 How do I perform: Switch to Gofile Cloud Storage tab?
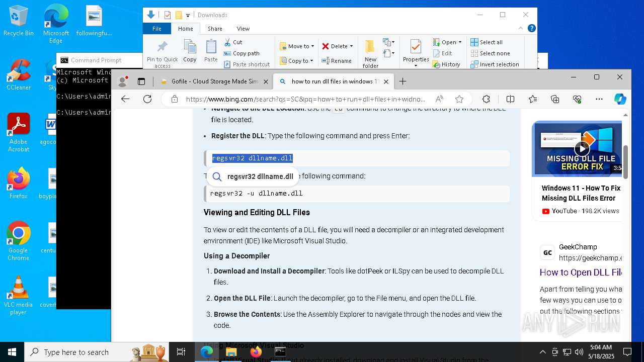coord(214,81)
